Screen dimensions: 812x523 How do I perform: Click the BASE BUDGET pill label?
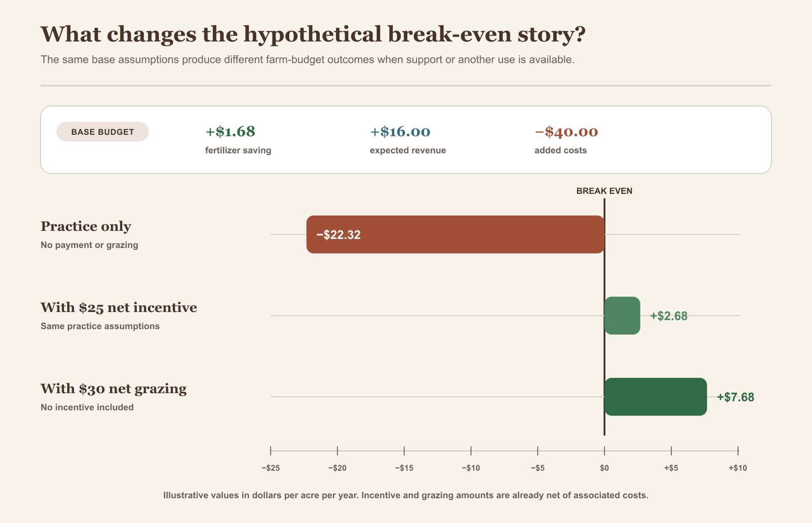(103, 132)
